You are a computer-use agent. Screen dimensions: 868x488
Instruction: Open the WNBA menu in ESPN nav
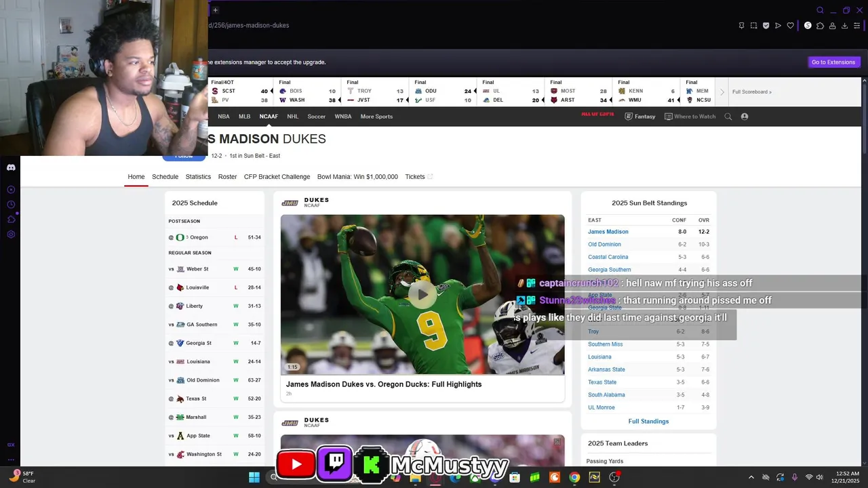pos(343,117)
